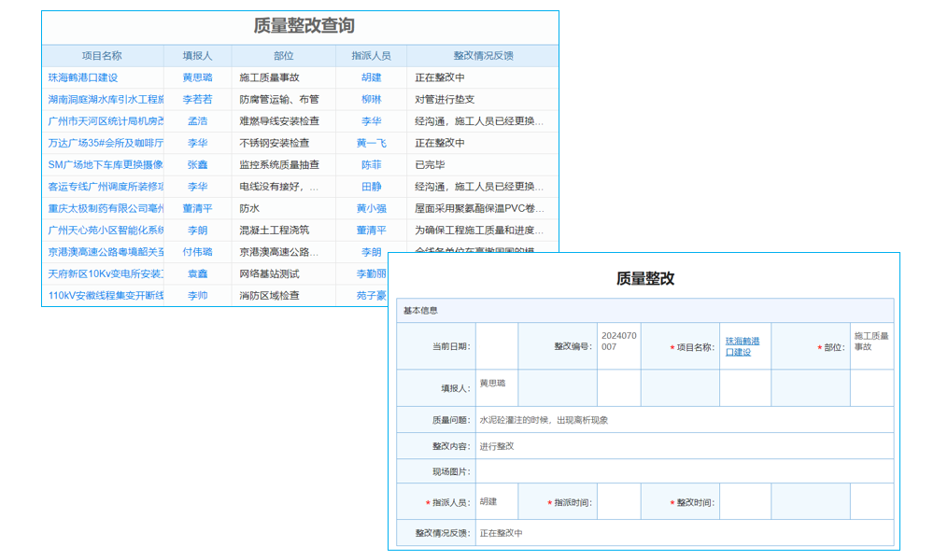This screenshot has height=560, width=934.
Task: Open the 珠海鹤港口建设 link inside the detail form
Action: pos(743,344)
